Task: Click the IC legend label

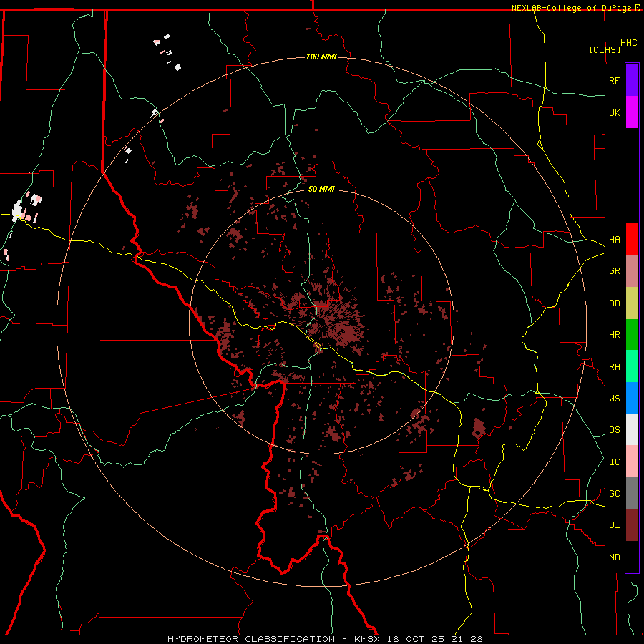Action: pyautogui.click(x=615, y=462)
